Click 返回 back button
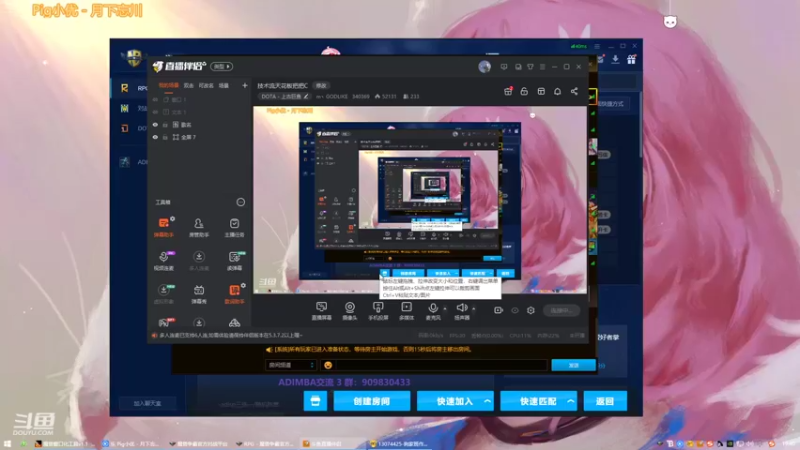The height and width of the screenshot is (450, 800). (605, 401)
